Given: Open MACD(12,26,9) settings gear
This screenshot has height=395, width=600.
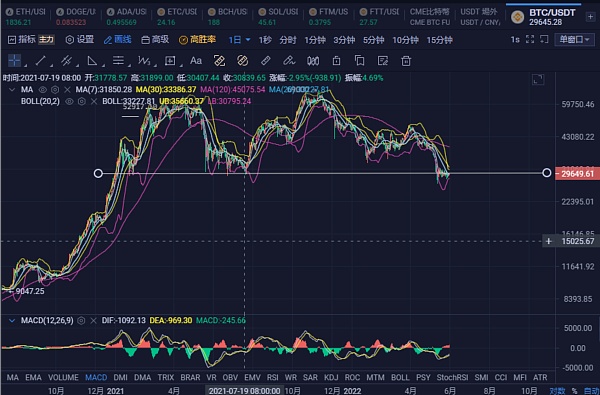Looking at the screenshot, I should click(81, 321).
